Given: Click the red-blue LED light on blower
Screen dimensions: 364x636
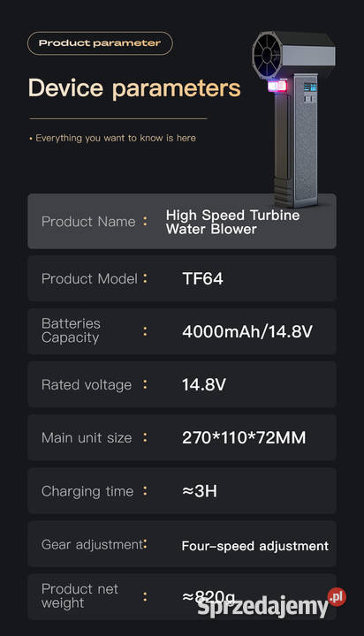Looking at the screenshot, I should point(277,86).
